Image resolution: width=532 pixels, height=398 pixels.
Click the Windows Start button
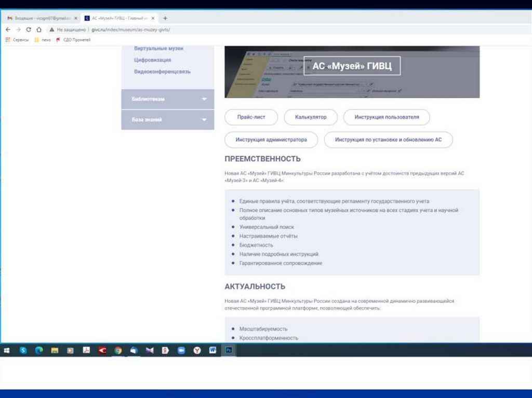[x=7, y=350]
